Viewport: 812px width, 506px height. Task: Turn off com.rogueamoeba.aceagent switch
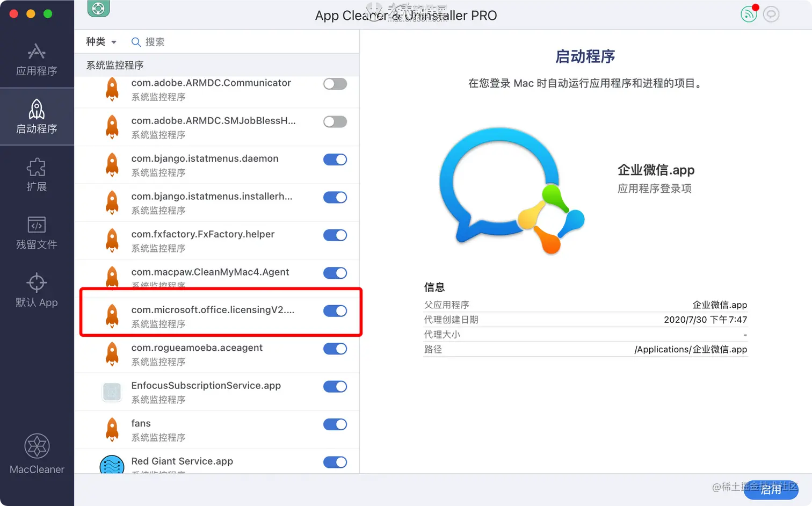[335, 349]
